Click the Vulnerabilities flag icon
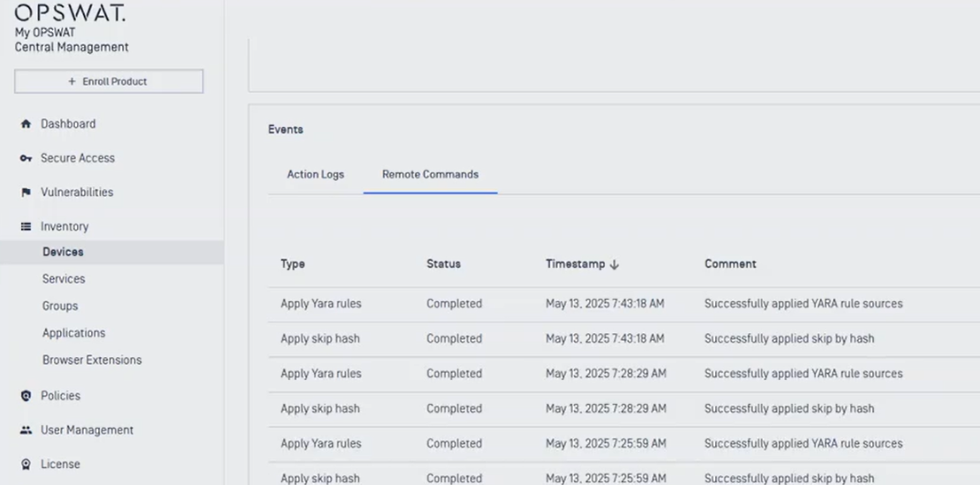The height and width of the screenshot is (485, 980). [26, 193]
